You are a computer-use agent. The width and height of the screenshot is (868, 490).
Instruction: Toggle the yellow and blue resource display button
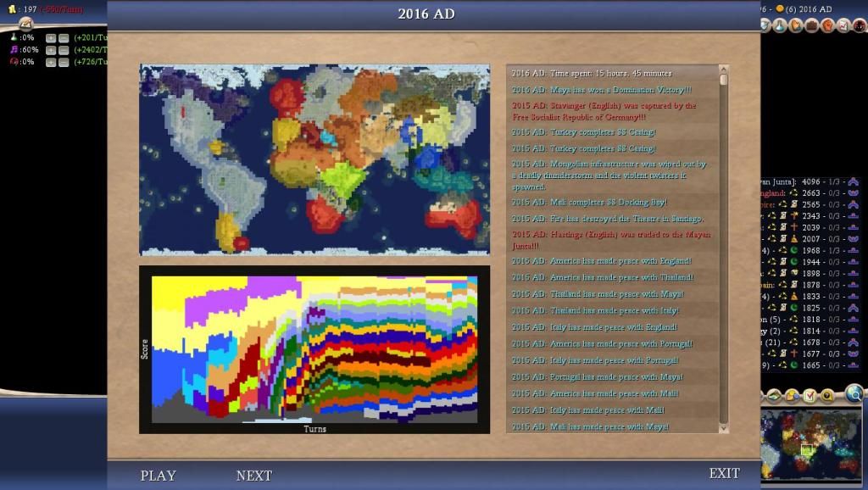click(x=793, y=395)
